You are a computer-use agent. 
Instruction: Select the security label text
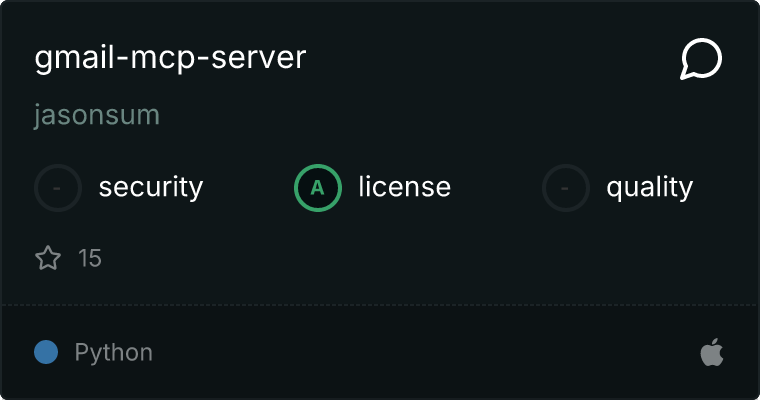coord(150,187)
